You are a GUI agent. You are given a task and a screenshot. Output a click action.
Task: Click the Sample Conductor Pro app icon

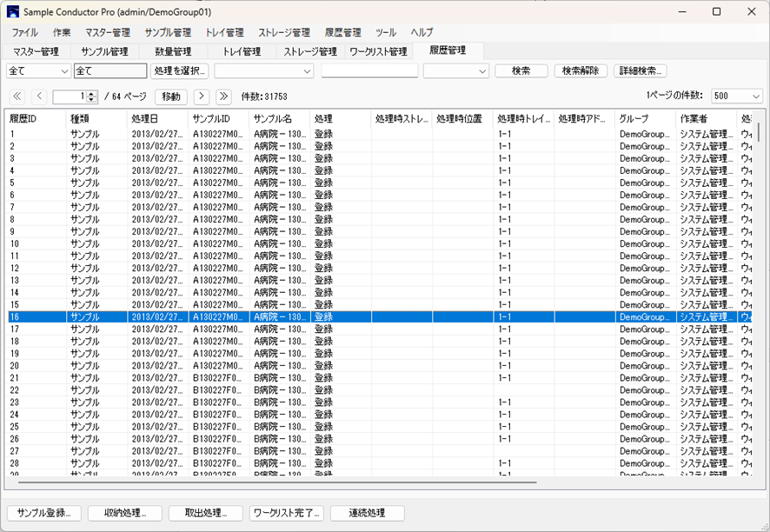click(x=12, y=12)
